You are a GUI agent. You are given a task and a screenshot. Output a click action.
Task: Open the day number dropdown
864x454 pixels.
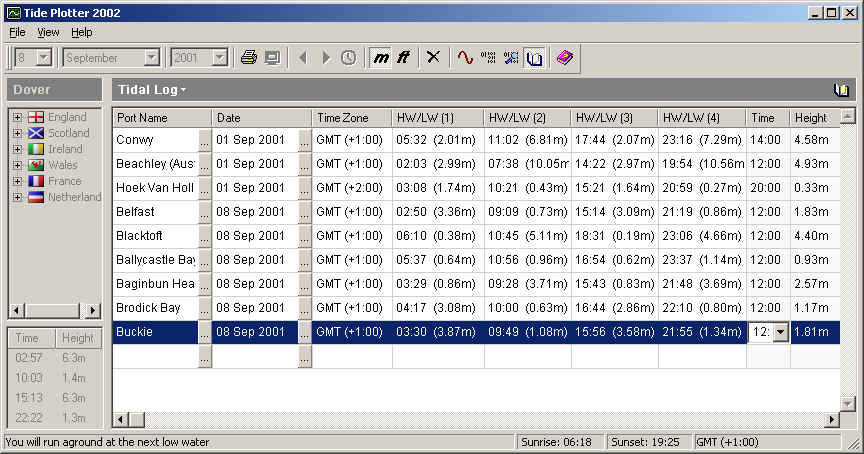(x=44, y=57)
